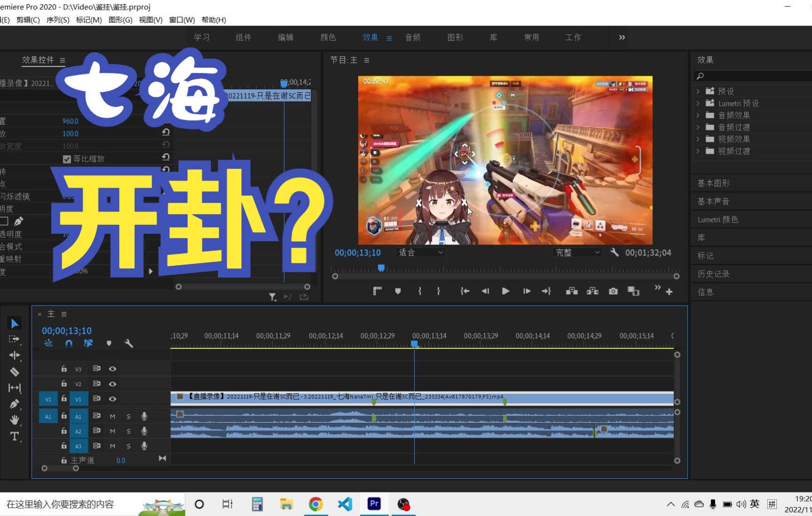The height and width of the screenshot is (516, 812).
Task: Select the Hand tool
Action: click(15, 420)
